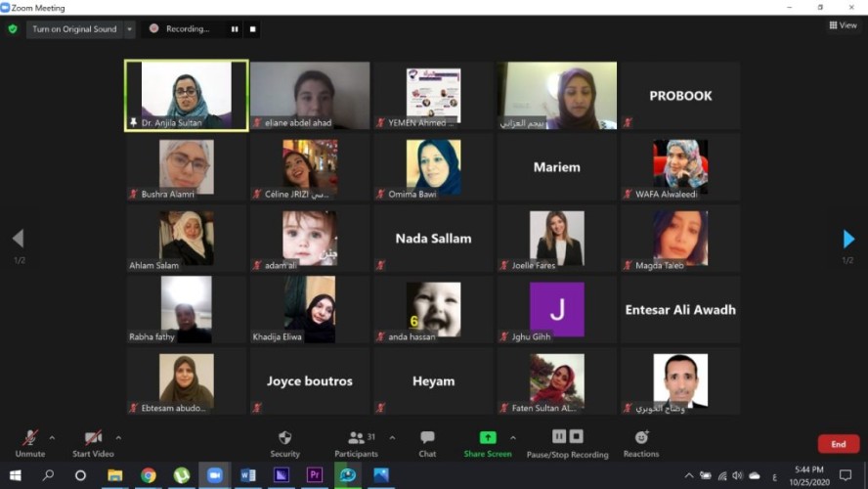Click the green encryption shield icon
The width and height of the screenshot is (868, 489).
(13, 29)
